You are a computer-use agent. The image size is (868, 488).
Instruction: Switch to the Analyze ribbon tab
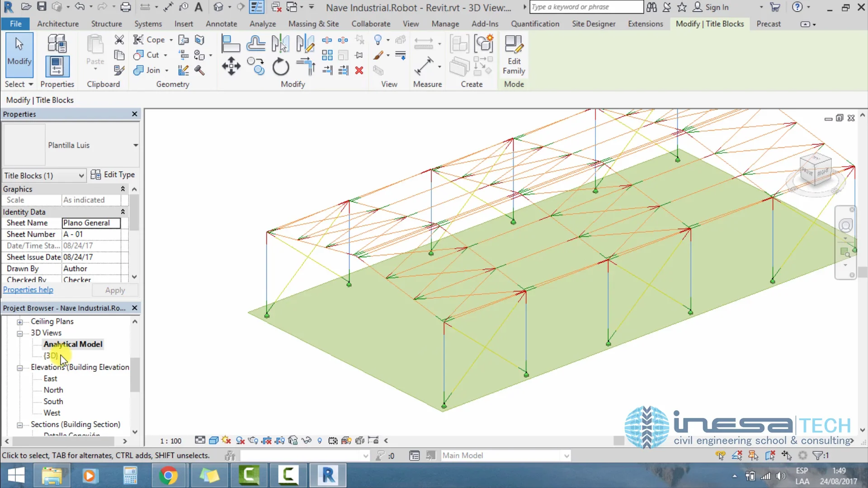pos(263,23)
